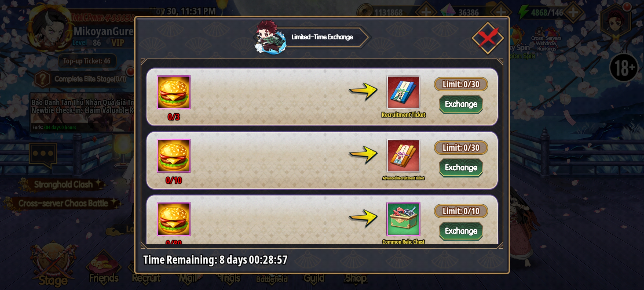The image size is (644, 290).
Task: Open the Shop menu item
Action: click(356, 278)
